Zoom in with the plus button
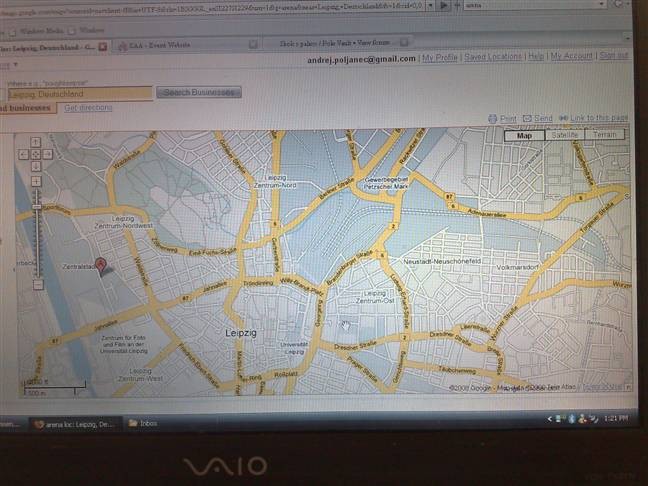The image size is (648, 486). tap(36, 181)
